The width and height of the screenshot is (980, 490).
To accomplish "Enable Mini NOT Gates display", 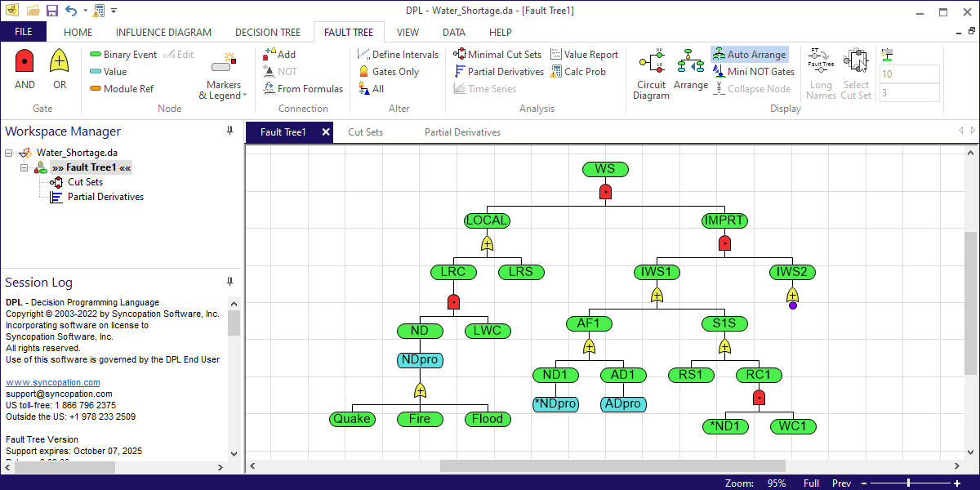I will tap(754, 71).
